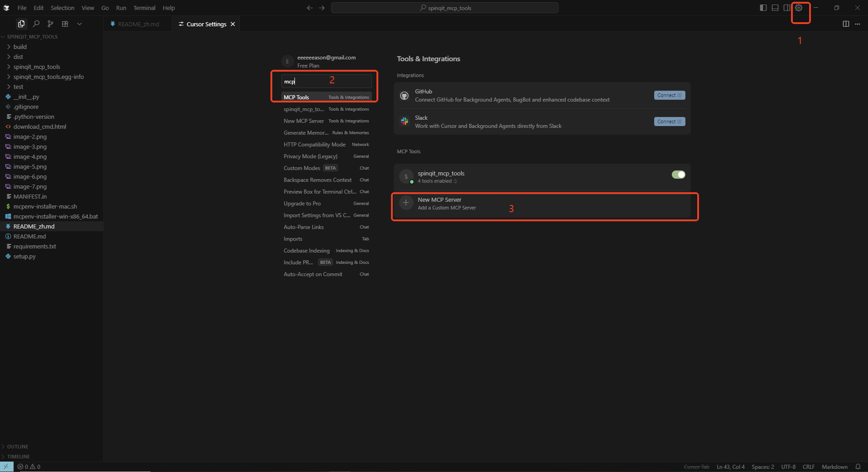Click the plus icon for New MCP Server

pos(406,203)
